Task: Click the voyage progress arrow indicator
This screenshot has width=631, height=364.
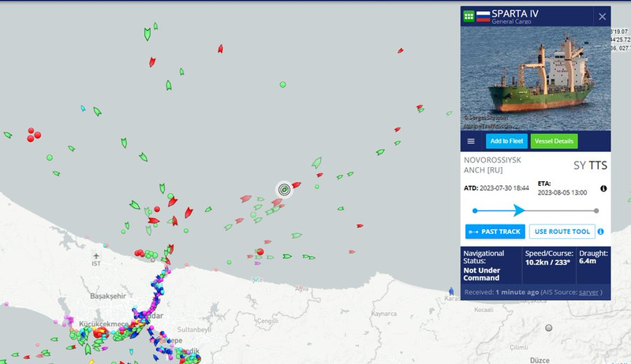Action: click(519, 210)
